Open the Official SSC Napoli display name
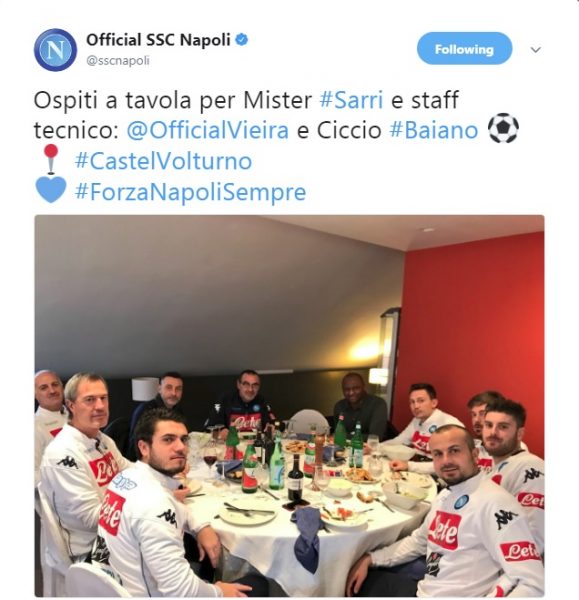The height and width of the screenshot is (600, 579). click(x=158, y=40)
